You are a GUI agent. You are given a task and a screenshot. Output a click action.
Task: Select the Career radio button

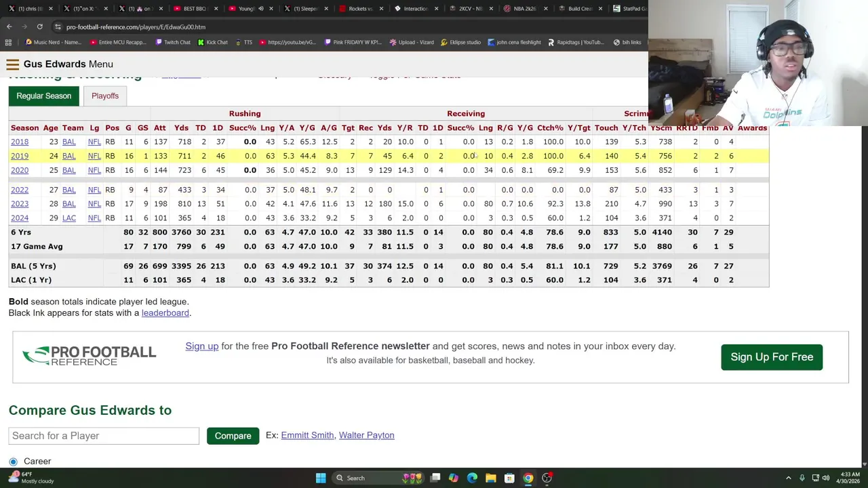pyautogui.click(x=13, y=462)
